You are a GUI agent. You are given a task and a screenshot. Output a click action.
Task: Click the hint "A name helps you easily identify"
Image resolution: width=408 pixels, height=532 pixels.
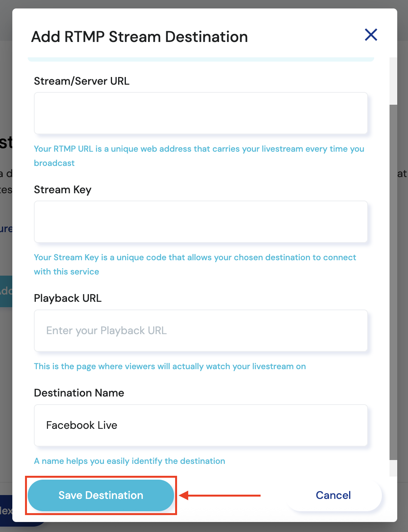coord(129,461)
